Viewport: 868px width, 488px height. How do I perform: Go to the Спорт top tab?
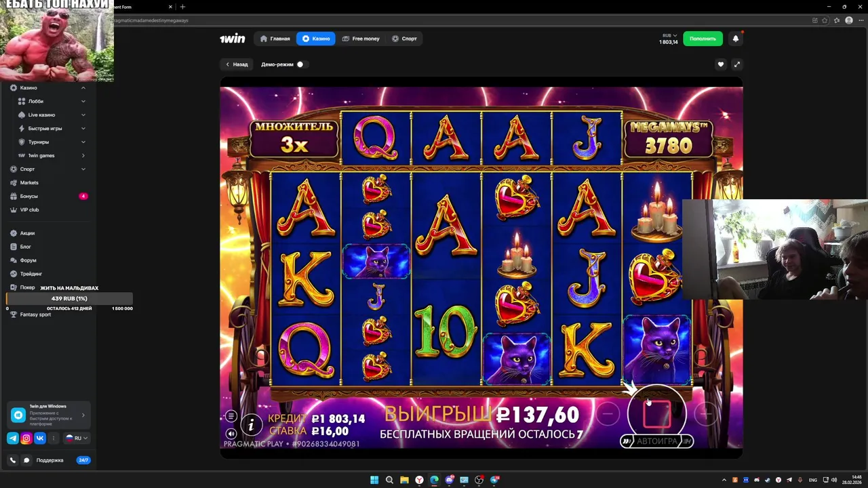(404, 39)
